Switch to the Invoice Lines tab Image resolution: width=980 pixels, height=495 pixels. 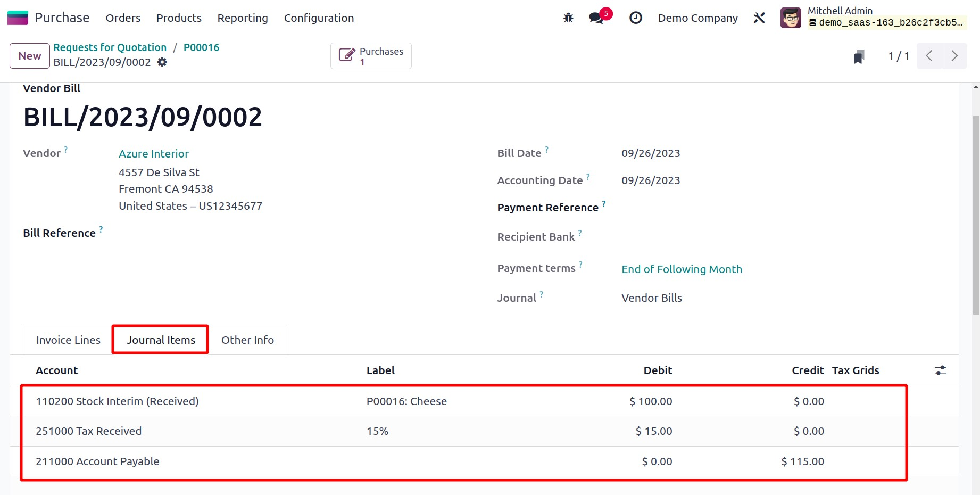click(68, 340)
